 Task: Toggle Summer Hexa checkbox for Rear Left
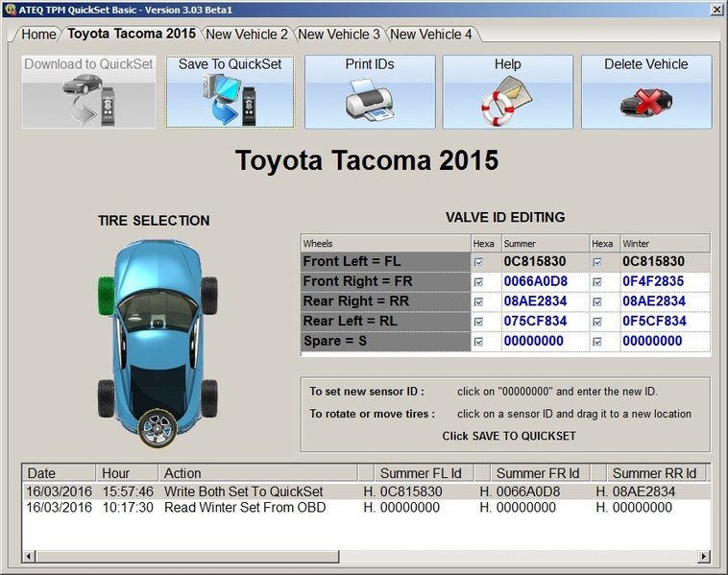click(x=478, y=322)
